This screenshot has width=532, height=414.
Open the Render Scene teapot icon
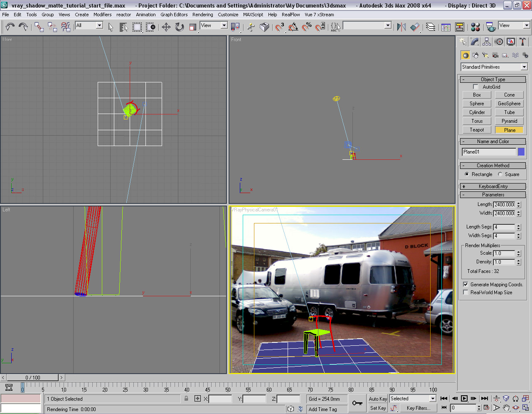tap(490, 27)
